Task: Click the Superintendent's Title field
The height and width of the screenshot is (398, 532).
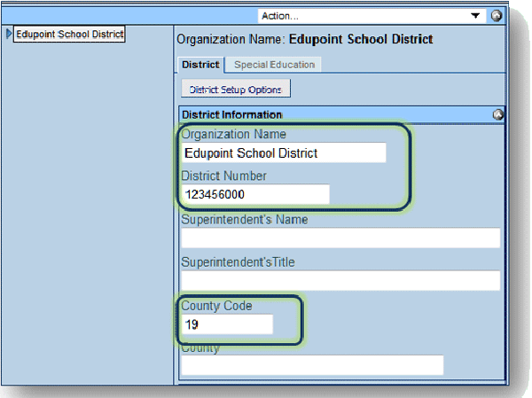Action: 340,280
